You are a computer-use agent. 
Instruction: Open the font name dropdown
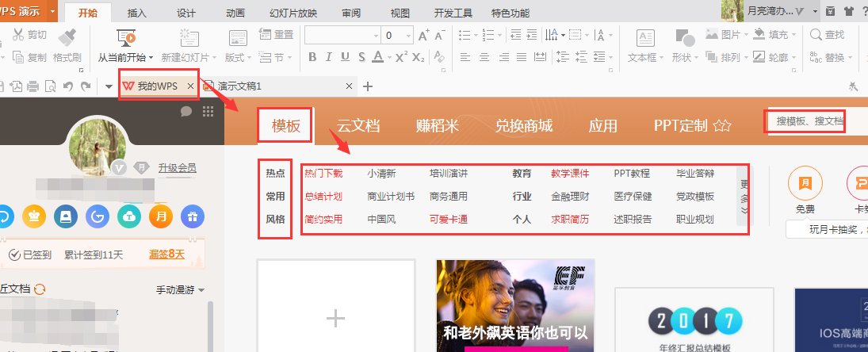coord(376,36)
